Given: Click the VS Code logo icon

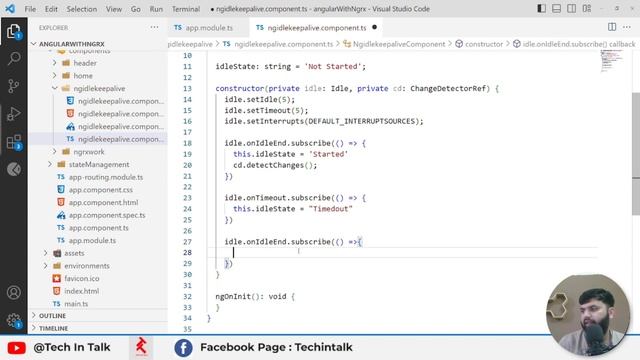Looking at the screenshot, I should point(10,9).
